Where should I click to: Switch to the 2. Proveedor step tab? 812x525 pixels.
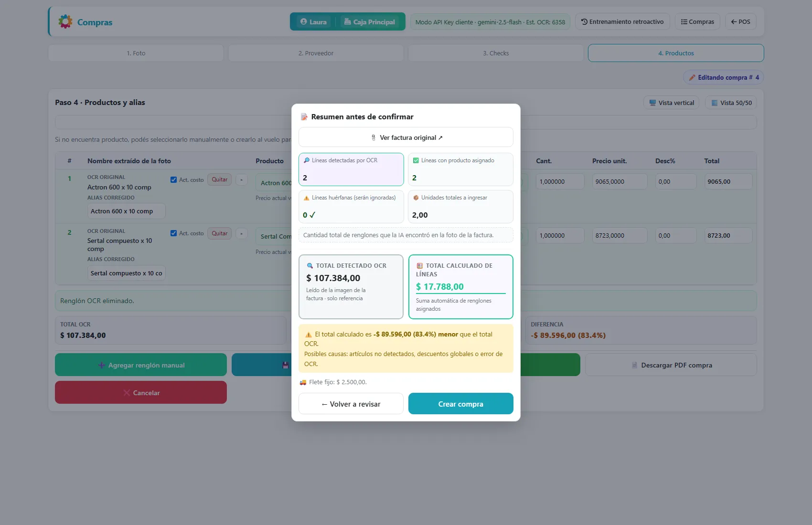click(x=316, y=53)
